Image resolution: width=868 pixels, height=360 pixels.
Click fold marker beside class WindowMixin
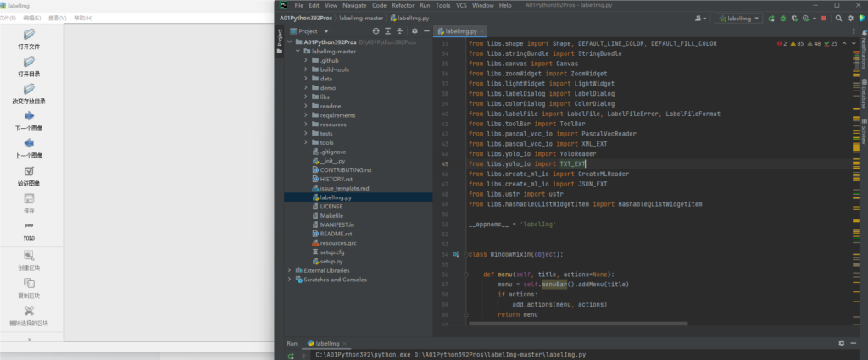point(466,255)
